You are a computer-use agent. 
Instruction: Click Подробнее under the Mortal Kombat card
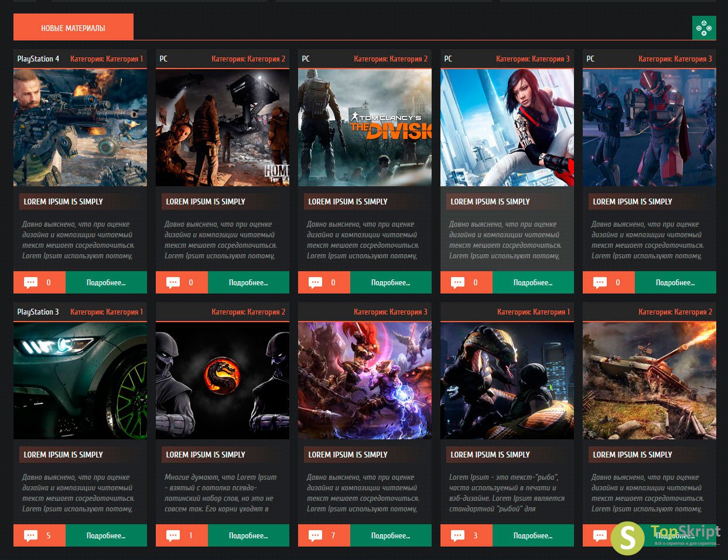point(248,535)
